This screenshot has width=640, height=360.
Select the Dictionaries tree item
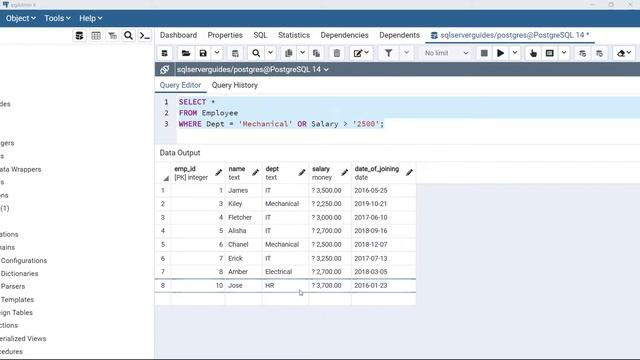point(19,273)
